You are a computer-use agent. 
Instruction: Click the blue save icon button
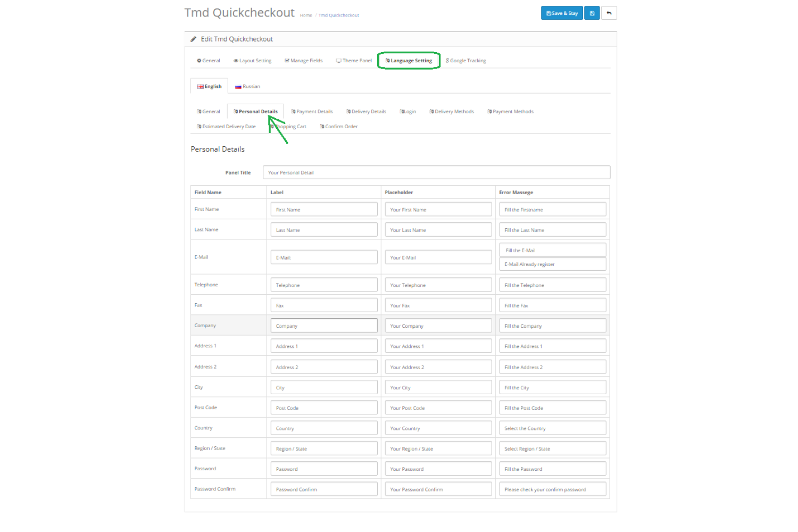pyautogui.click(x=592, y=13)
